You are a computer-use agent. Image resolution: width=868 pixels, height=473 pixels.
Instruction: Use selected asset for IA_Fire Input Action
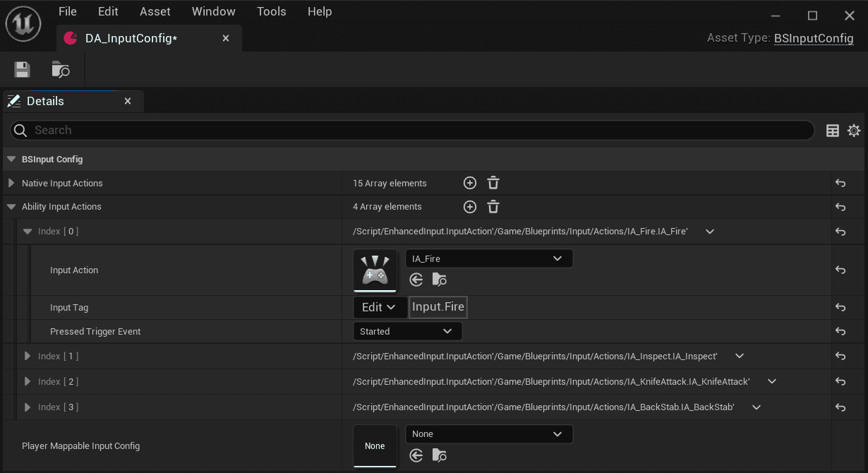pyautogui.click(x=416, y=280)
